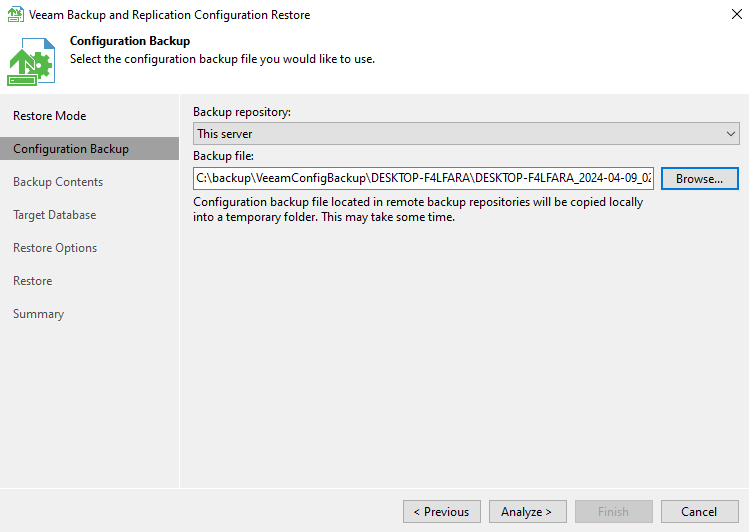Click the Configuration Backup header wizard icon
The height and width of the screenshot is (532, 749).
[31, 62]
